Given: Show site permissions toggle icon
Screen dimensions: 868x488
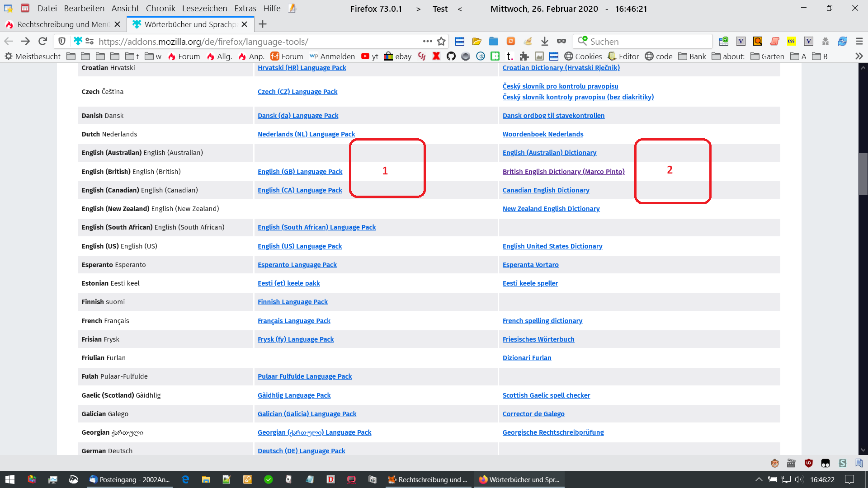Looking at the screenshot, I should pyautogui.click(x=90, y=42).
